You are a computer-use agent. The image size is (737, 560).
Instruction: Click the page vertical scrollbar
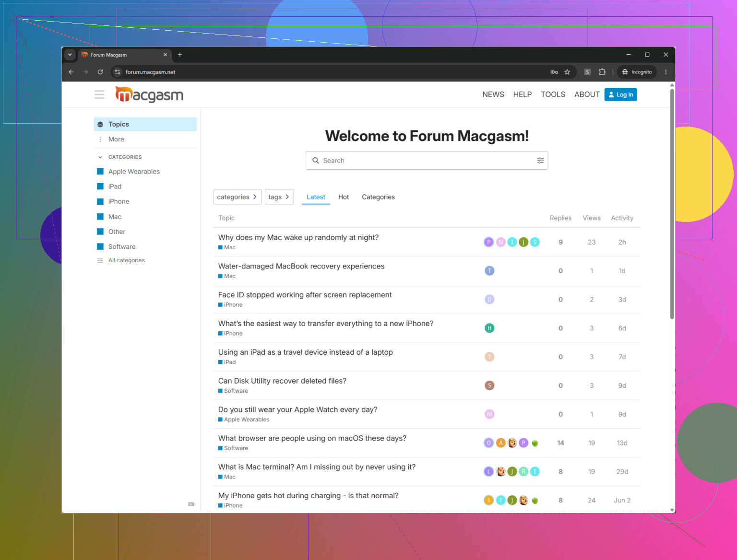(672, 203)
